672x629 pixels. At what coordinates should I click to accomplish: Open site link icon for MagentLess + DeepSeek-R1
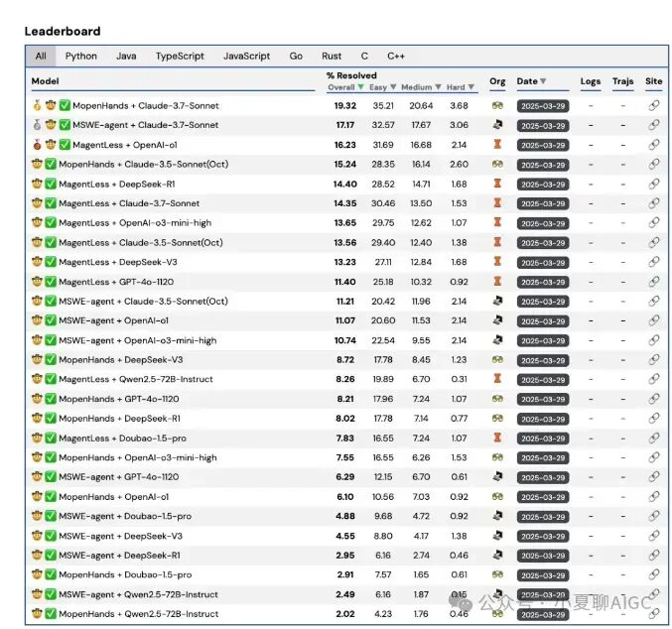(x=653, y=185)
